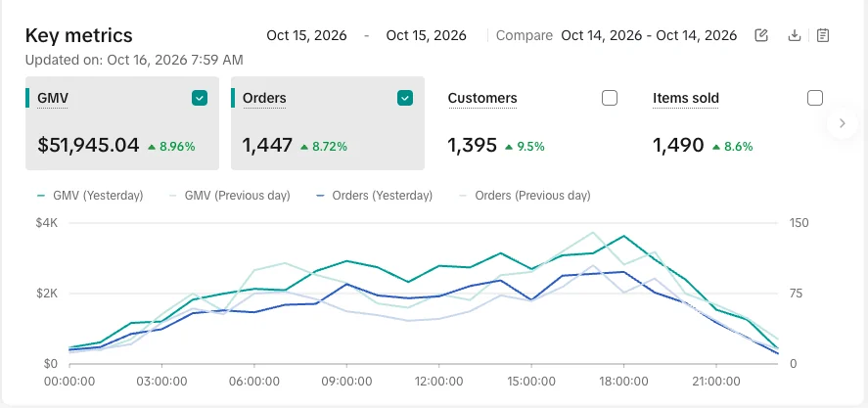Click the Customers count 1,395
Viewport: 868px width, 408px height.
[x=473, y=146]
